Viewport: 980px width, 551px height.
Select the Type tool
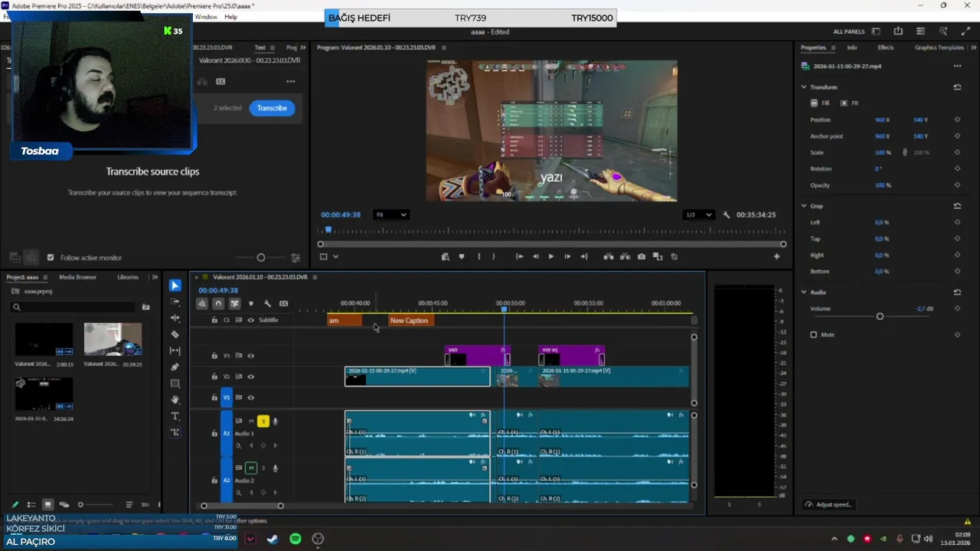(x=175, y=416)
